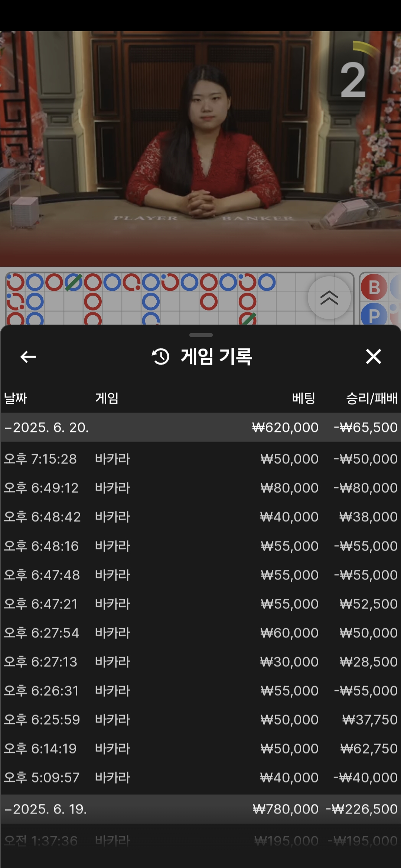Open the 오후 6:49:12 baccarat record
401x868 pixels.
[x=200, y=488]
